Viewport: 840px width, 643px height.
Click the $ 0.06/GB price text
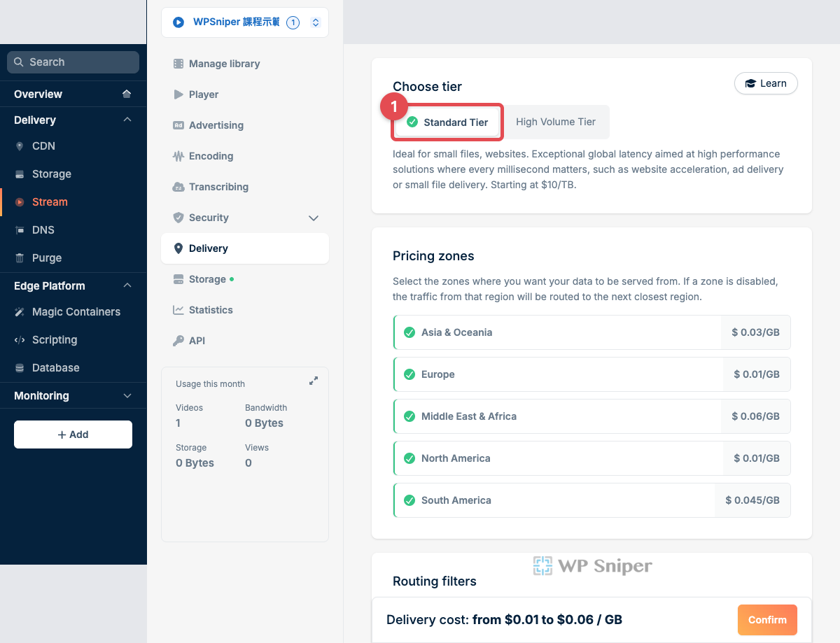[x=756, y=416]
